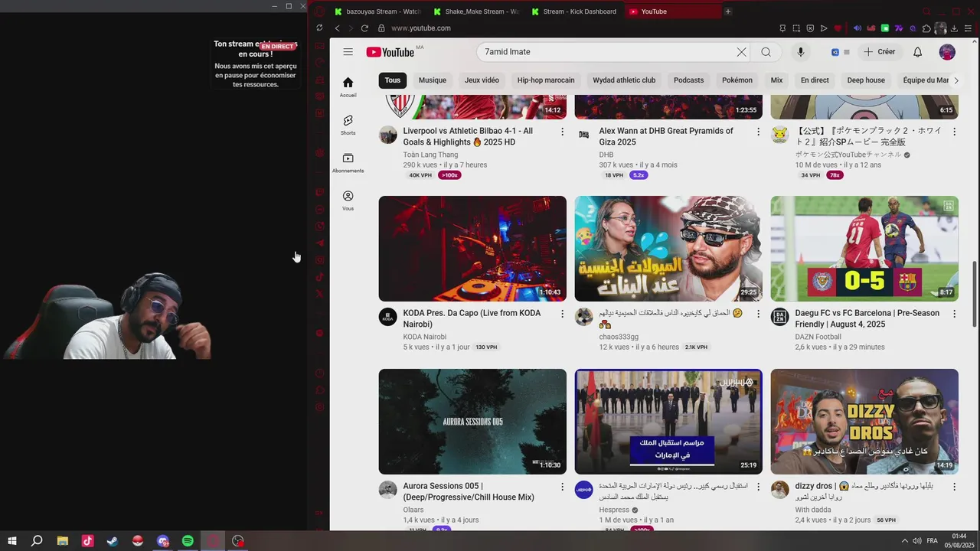Open Shorts in YouTube sidebar
Screen dimensions: 980x551
[x=348, y=125]
